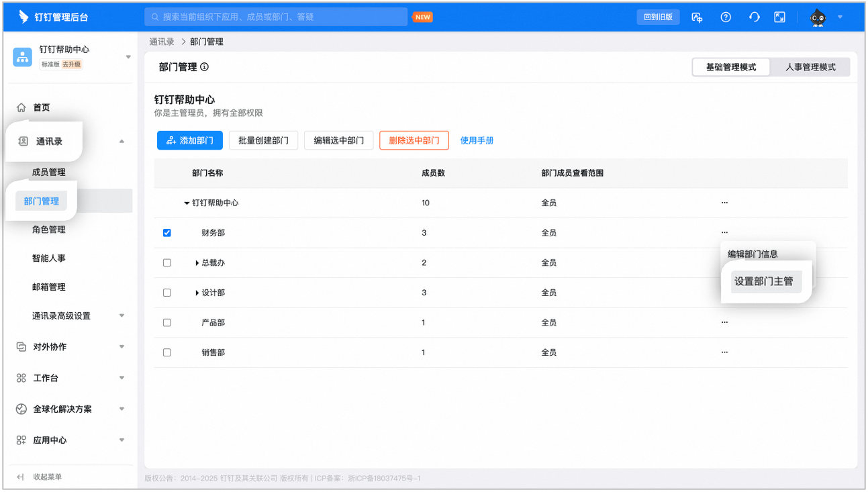Click the house icon beside 首页
868x492 pixels.
click(21, 107)
